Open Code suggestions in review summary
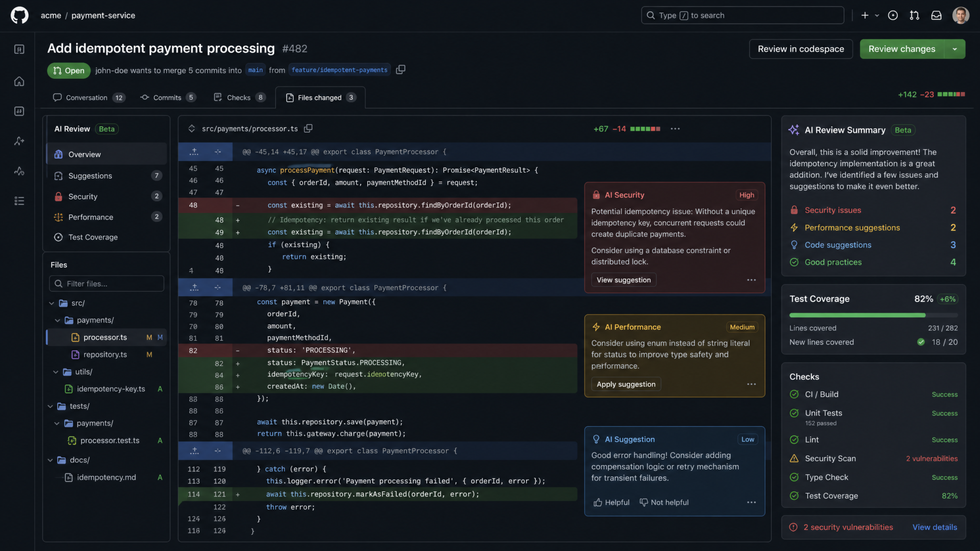 (x=873, y=245)
